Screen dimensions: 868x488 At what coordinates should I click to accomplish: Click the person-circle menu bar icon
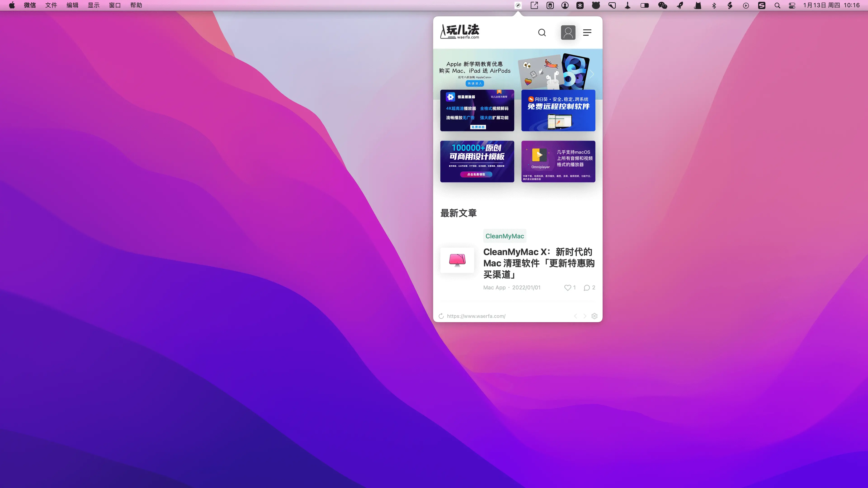(x=565, y=5)
